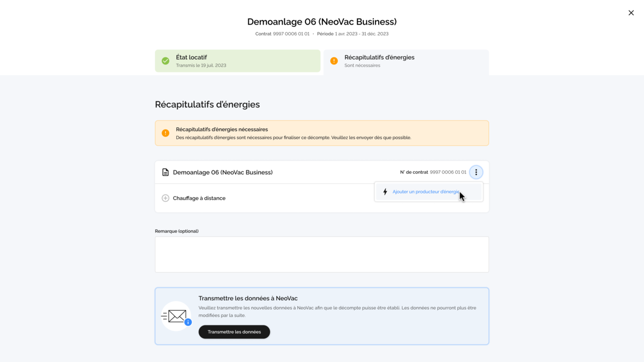Switch to the État locatif tab
This screenshot has width=644, height=362.
click(x=237, y=61)
